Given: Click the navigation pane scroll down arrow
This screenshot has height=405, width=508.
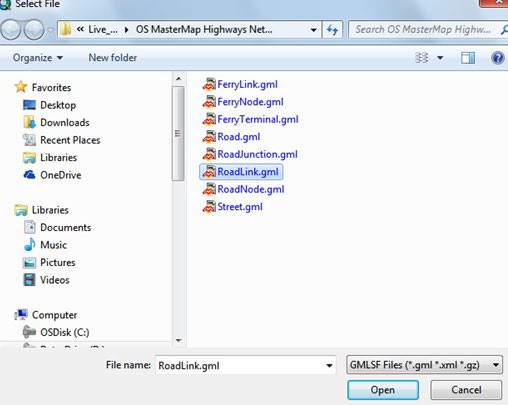Looking at the screenshot, I should pos(178,340).
